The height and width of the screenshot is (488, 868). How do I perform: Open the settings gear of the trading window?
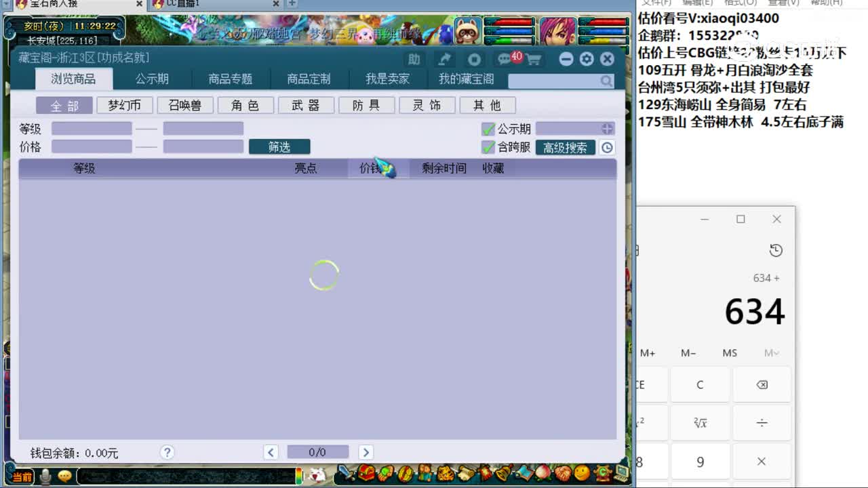(x=586, y=59)
